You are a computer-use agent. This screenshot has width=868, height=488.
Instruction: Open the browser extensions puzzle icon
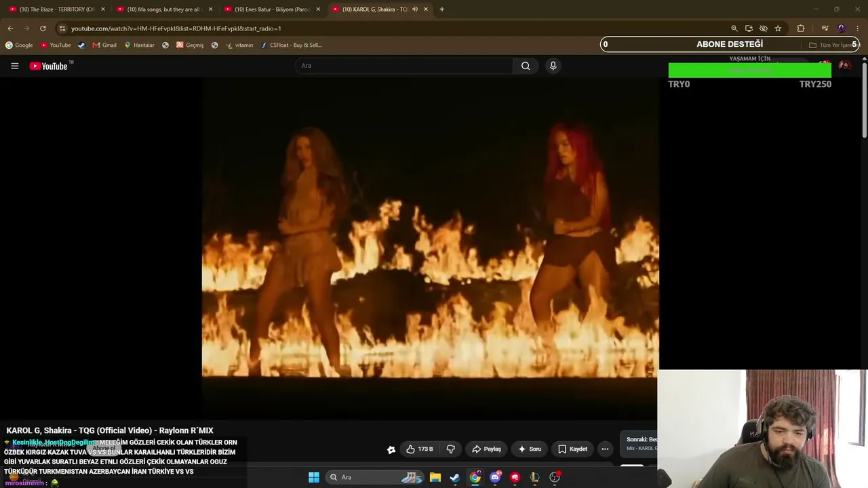[x=801, y=28]
